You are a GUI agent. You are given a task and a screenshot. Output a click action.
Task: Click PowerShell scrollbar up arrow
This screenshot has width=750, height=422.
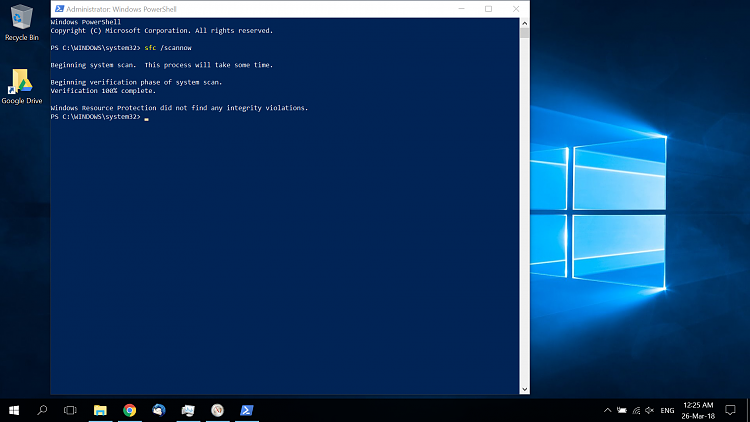click(525, 22)
